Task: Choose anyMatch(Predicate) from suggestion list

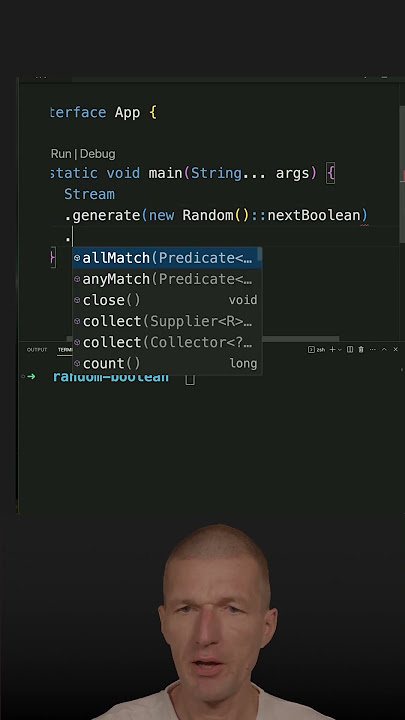Action: (167, 279)
